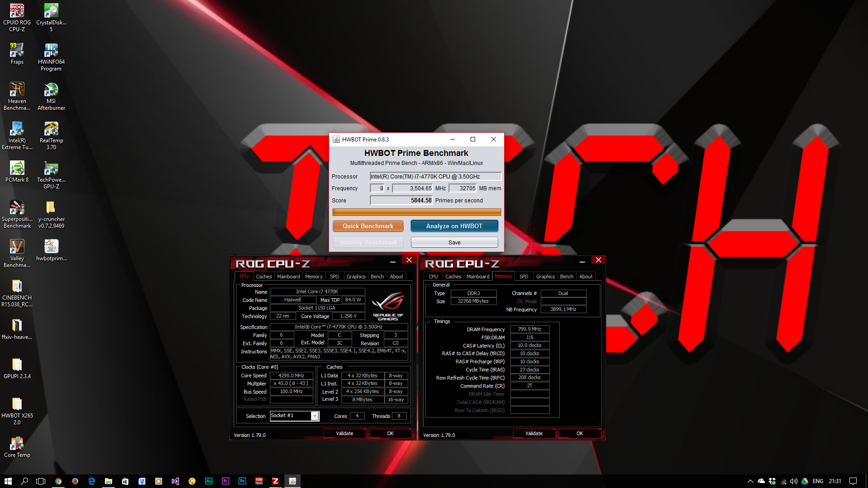Image resolution: width=868 pixels, height=488 pixels.
Task: Click OK in the right CPU-Z window
Action: coord(580,433)
